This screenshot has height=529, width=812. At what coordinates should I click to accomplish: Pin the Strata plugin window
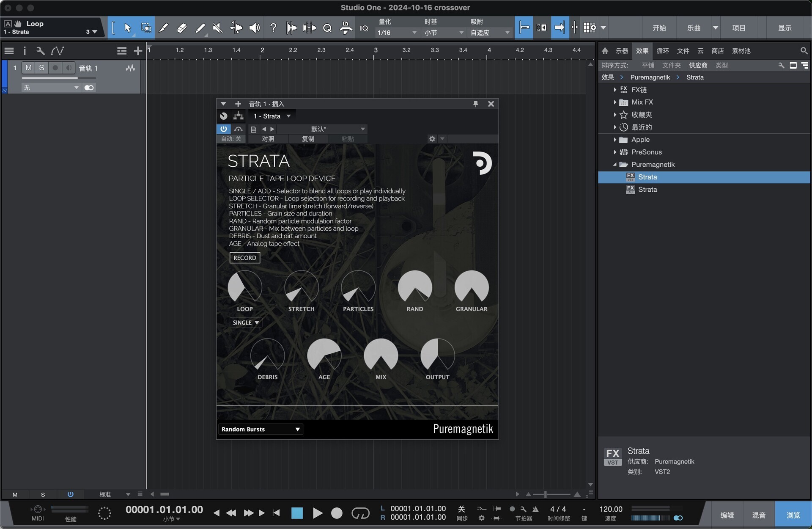click(x=476, y=104)
